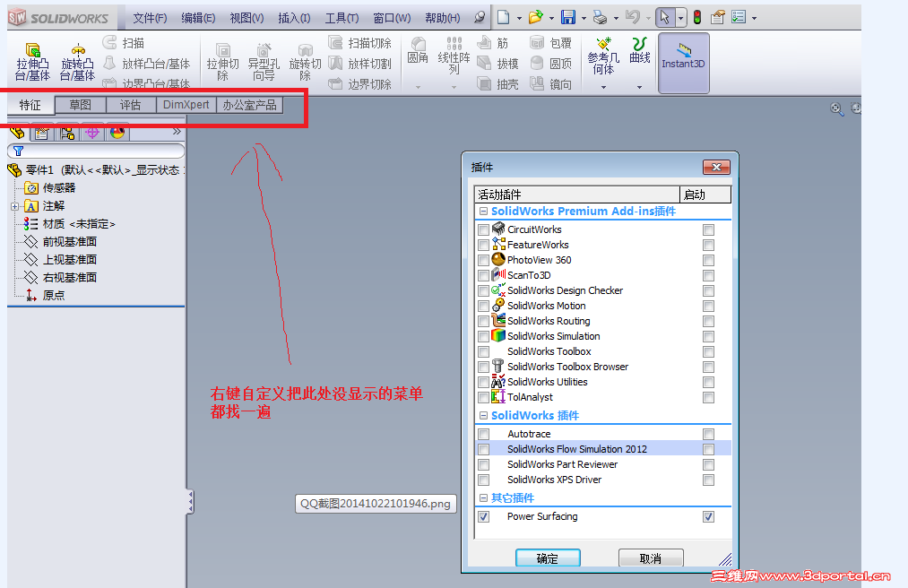Viewport: 908px width, 588px height.
Task: Confirm add-ins with the 确定 button
Action: click(x=548, y=558)
